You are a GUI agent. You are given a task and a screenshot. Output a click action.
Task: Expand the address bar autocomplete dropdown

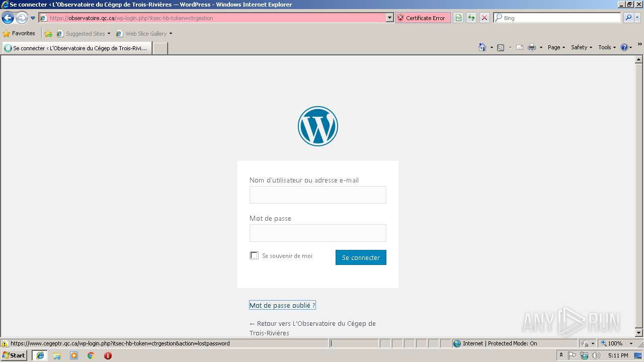390,18
